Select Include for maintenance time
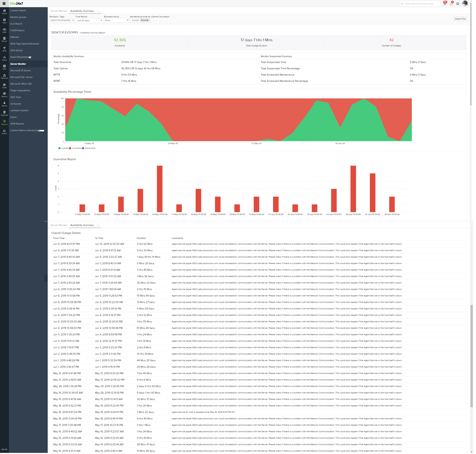The width and height of the screenshot is (476, 454). (135, 20)
